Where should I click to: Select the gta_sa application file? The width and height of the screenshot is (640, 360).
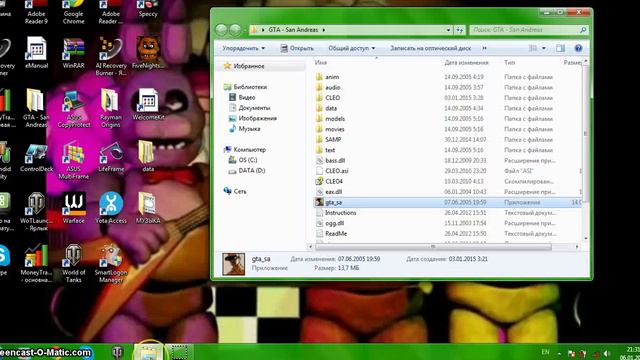point(447,202)
